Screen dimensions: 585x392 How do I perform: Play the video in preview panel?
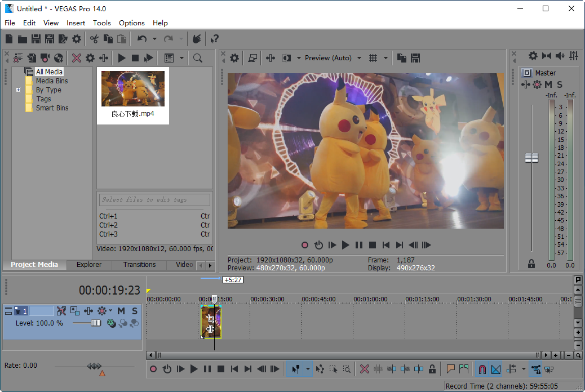[x=345, y=245]
